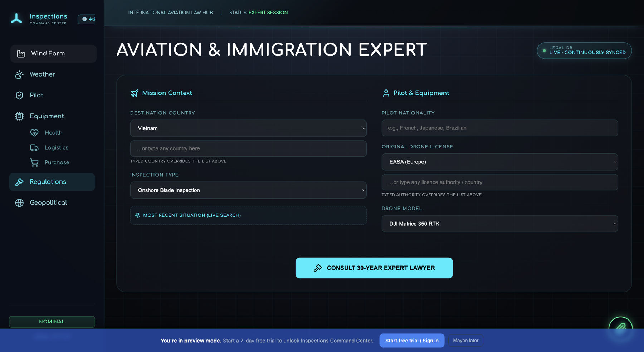Screen dimensions: 644x352
Task: Click the 'Expert Session' status text
Action: [268, 13]
